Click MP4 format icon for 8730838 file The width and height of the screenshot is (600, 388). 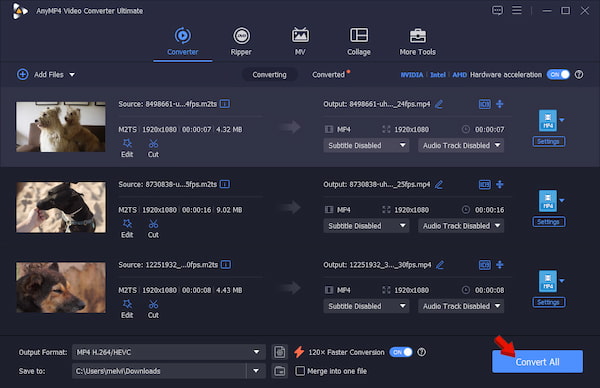pos(548,201)
